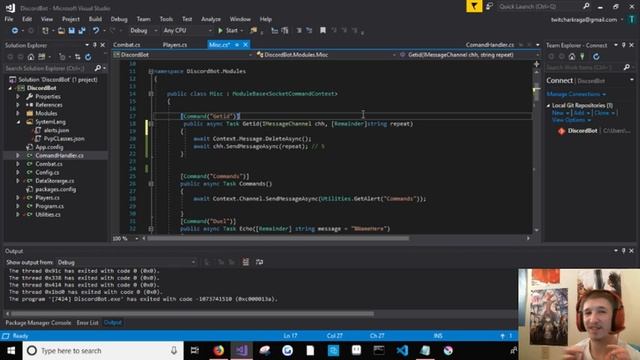The image size is (640, 360).
Task: Click the bookmark toggle toolbar icon
Action: (323, 31)
